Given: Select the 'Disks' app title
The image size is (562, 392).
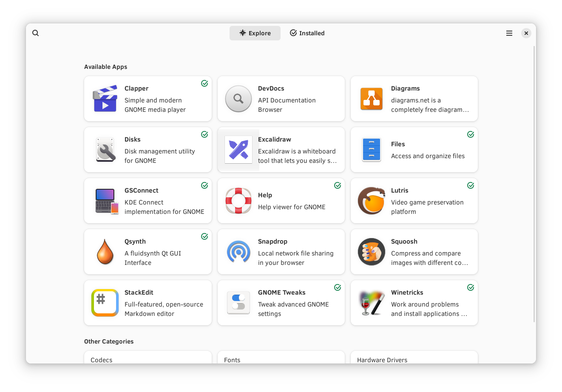Looking at the screenshot, I should (133, 139).
